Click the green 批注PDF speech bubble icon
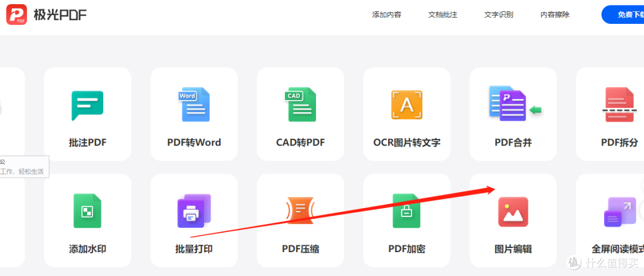644x276 pixels. (x=88, y=106)
